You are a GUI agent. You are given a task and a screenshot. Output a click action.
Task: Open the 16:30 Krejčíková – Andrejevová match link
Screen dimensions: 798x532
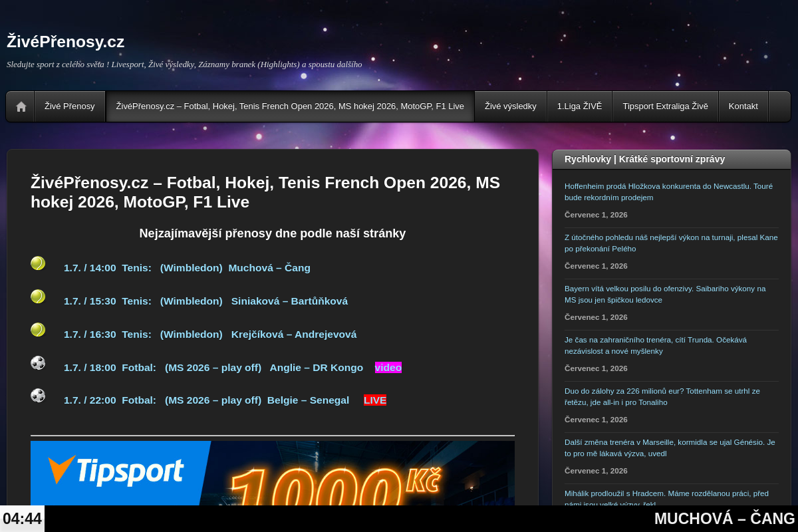click(x=210, y=334)
